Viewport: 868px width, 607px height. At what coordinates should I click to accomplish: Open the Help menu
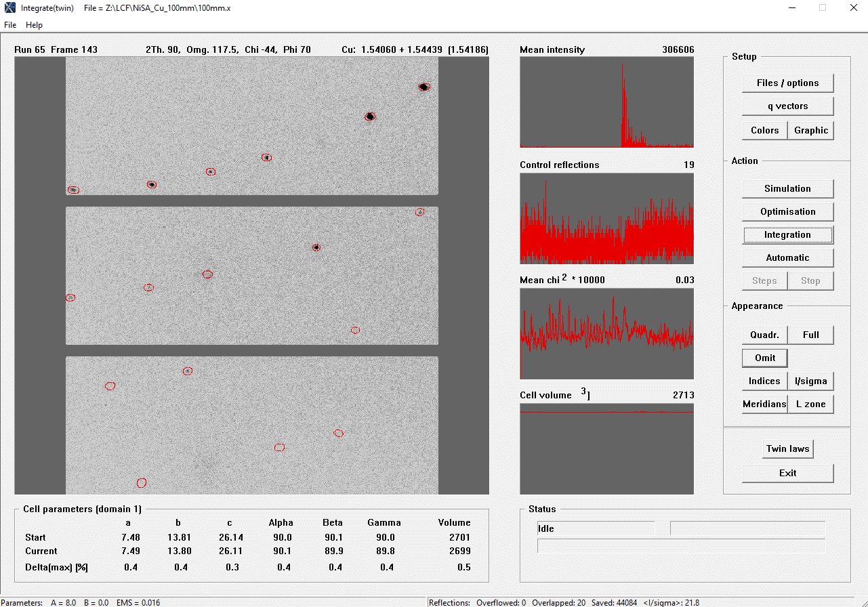point(34,25)
